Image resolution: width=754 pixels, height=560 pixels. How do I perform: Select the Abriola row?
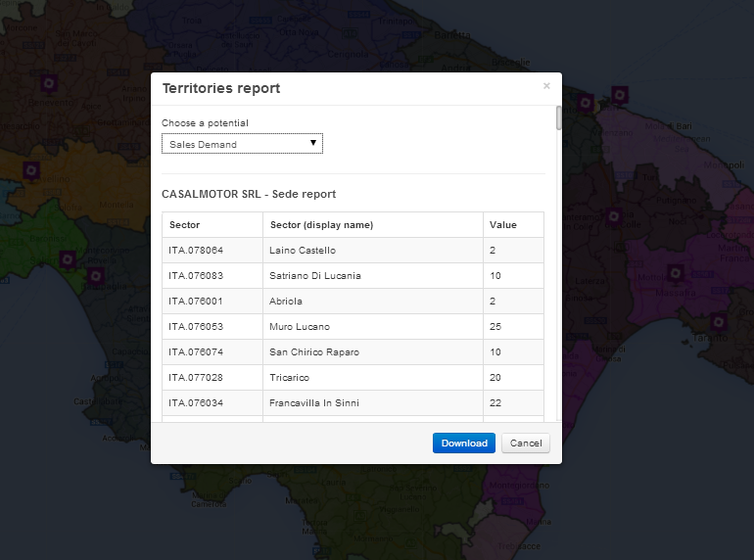286,302
